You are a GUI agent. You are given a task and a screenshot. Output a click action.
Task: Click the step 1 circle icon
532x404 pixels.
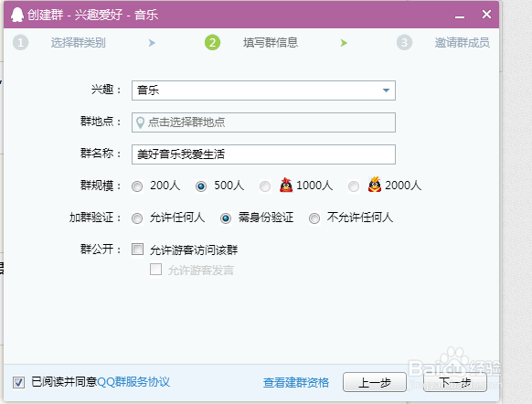click(20, 43)
